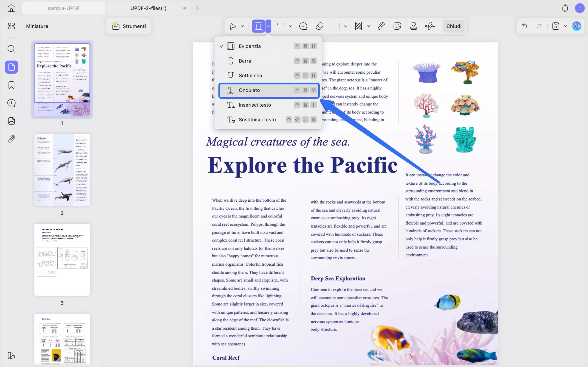Viewport: 588px width, 367px height.
Task: Collapse the highlight tool dropdown arrow
Action: [268, 26]
